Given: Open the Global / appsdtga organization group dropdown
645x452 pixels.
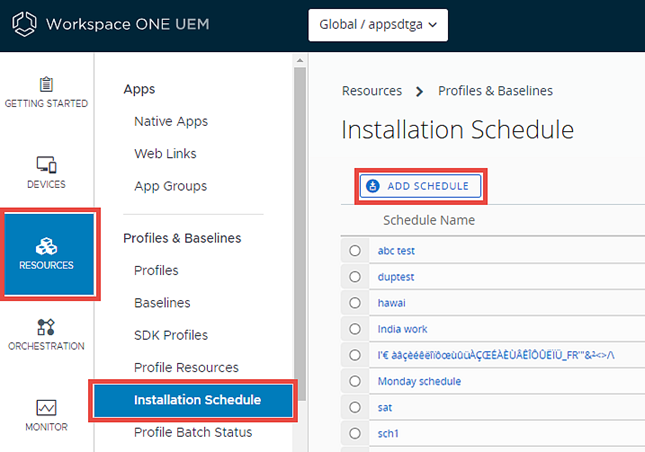Looking at the screenshot, I should 378,25.
